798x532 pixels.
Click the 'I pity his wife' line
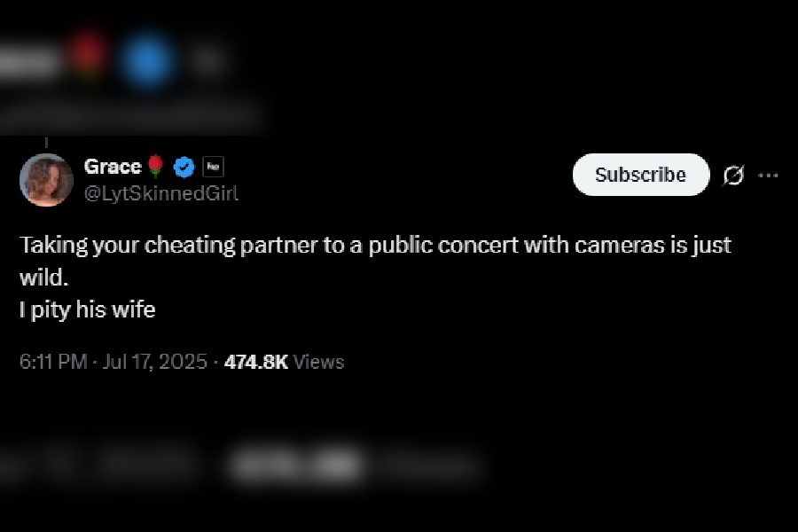pos(88,309)
